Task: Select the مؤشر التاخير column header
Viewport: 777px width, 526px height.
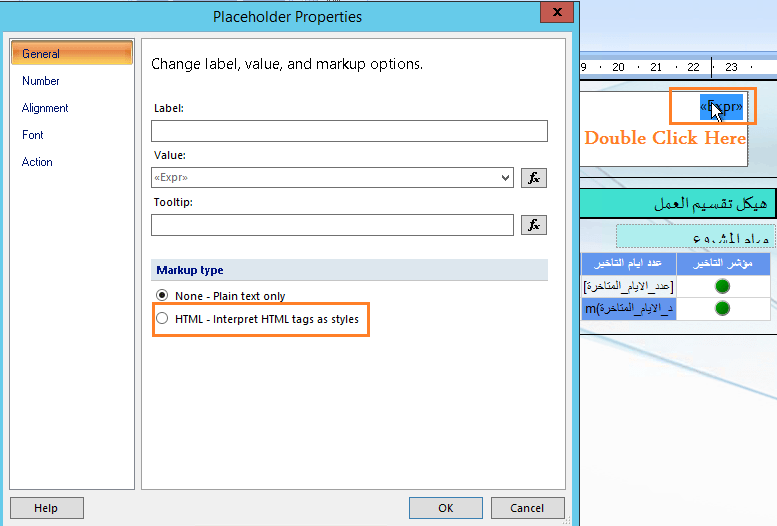Action: click(723, 263)
